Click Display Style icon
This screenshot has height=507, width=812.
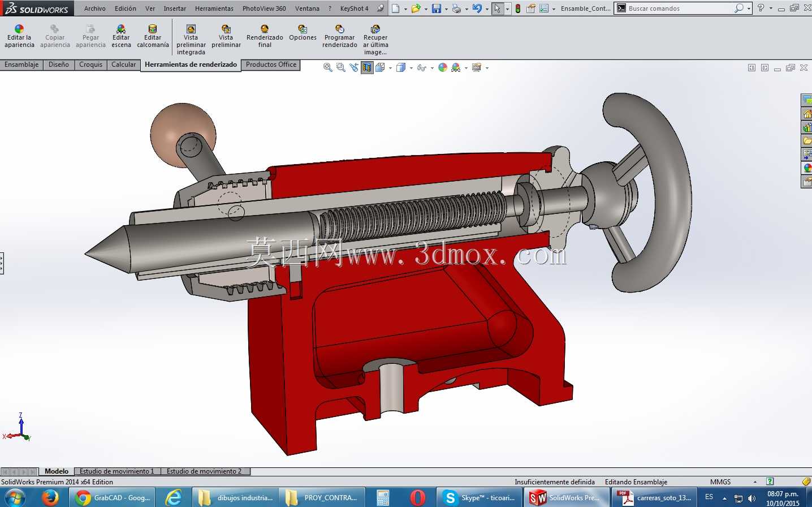(401, 67)
